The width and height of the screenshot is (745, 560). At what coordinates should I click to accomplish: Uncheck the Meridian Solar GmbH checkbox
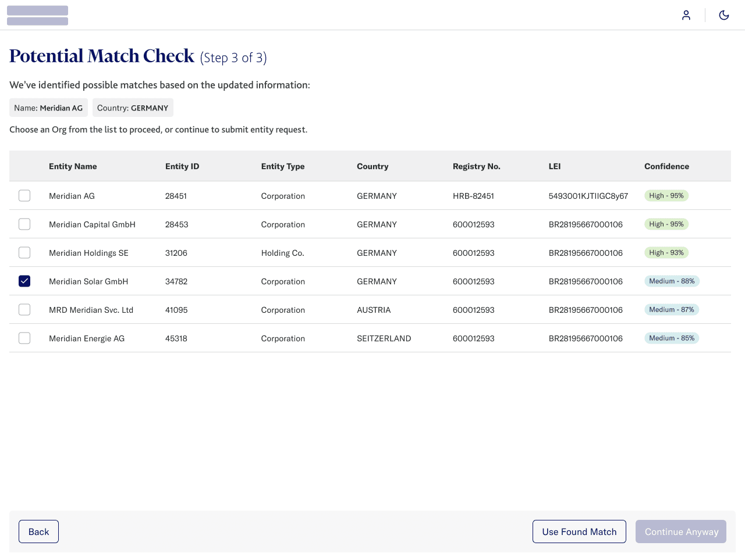(x=24, y=281)
